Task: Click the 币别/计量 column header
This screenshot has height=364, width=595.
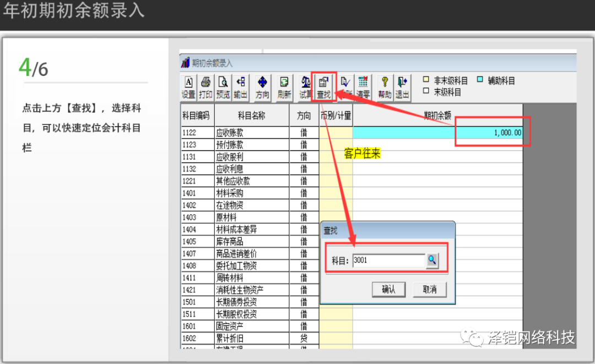Action: (336, 116)
